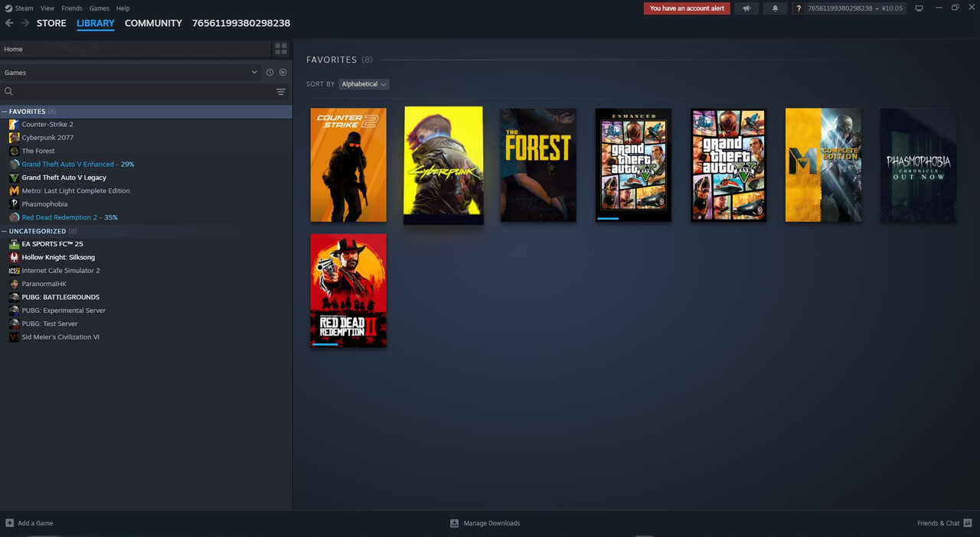
Task: Open the Cyberpunk cover art
Action: [x=443, y=165]
